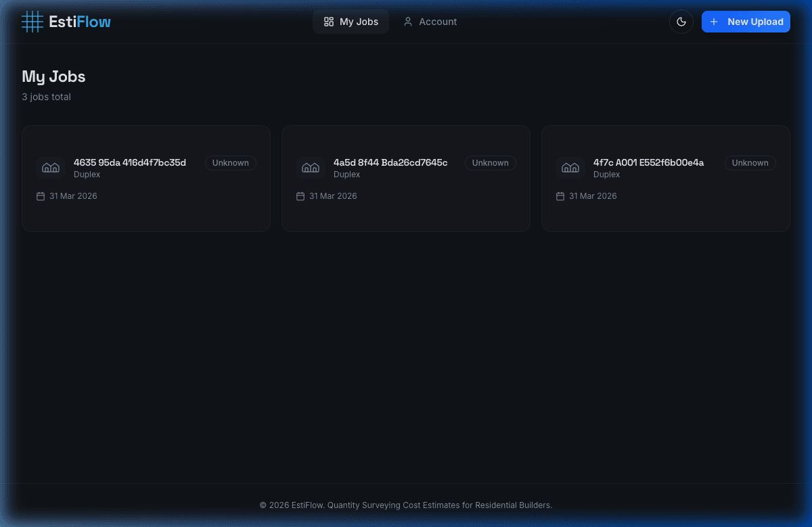Image resolution: width=812 pixels, height=527 pixels.
Task: Toggle dark mode with the moon icon
Action: (x=681, y=21)
